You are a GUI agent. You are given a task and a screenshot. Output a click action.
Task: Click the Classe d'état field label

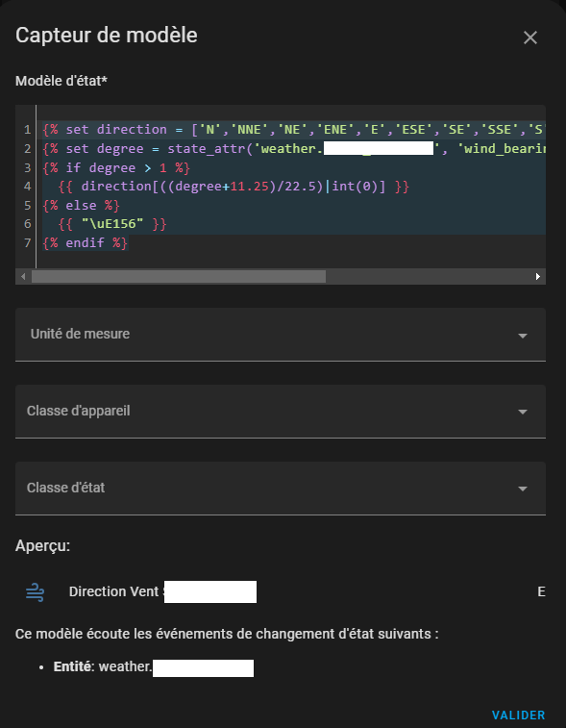pyautogui.click(x=66, y=488)
